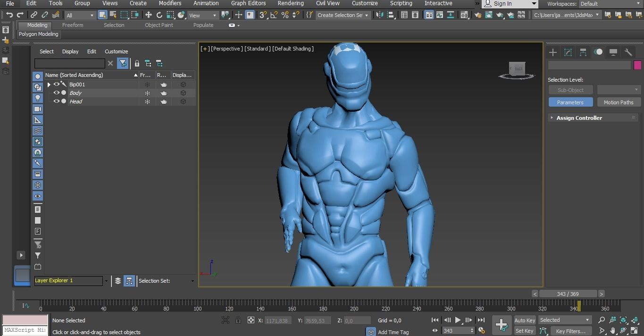Select the Select and Link tool
Viewport: 644px width, 336px height.
point(34,15)
